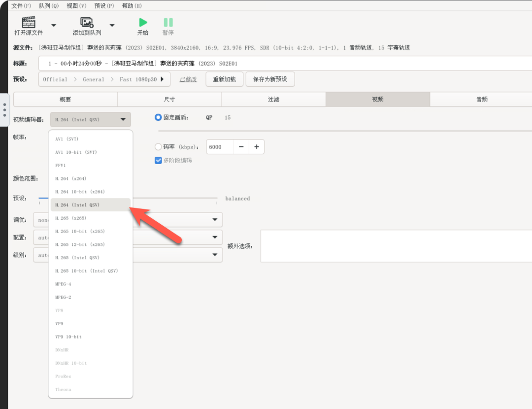Open the source file dropdown arrow

pos(54,25)
